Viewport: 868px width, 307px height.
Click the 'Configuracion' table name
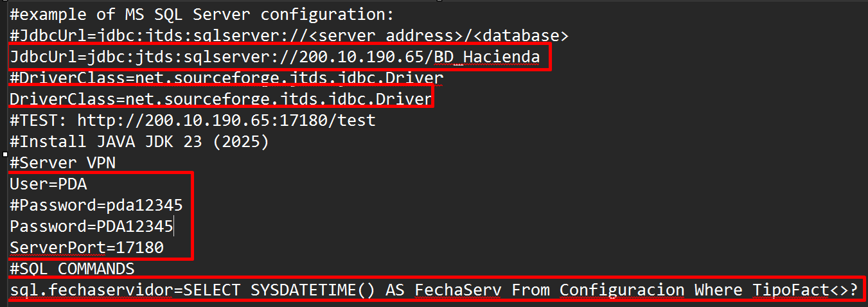tap(621, 290)
